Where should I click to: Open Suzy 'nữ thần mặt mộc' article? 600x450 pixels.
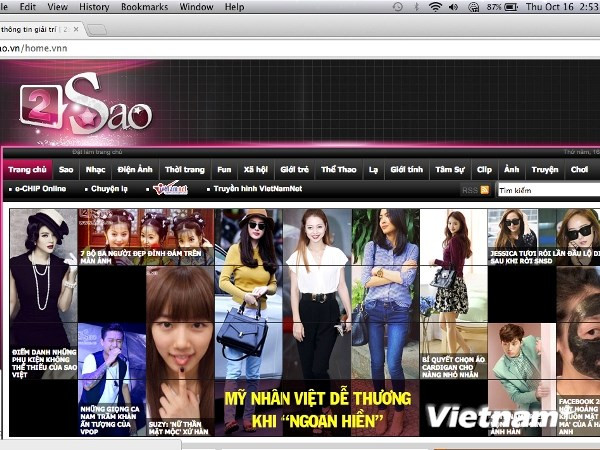180,351
